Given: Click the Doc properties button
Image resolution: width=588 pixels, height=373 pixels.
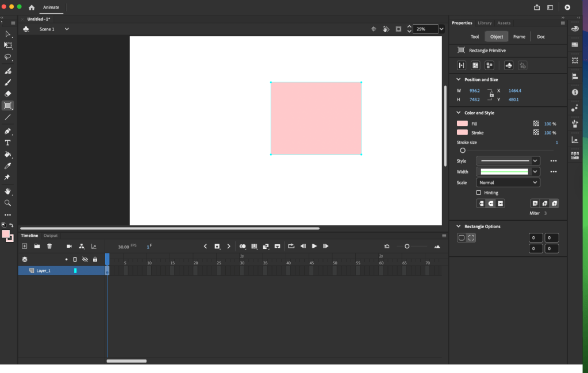Looking at the screenshot, I should (x=541, y=37).
